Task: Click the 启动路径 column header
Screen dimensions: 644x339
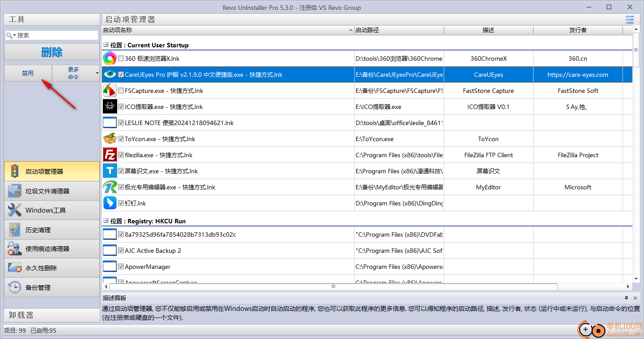Action: point(399,30)
